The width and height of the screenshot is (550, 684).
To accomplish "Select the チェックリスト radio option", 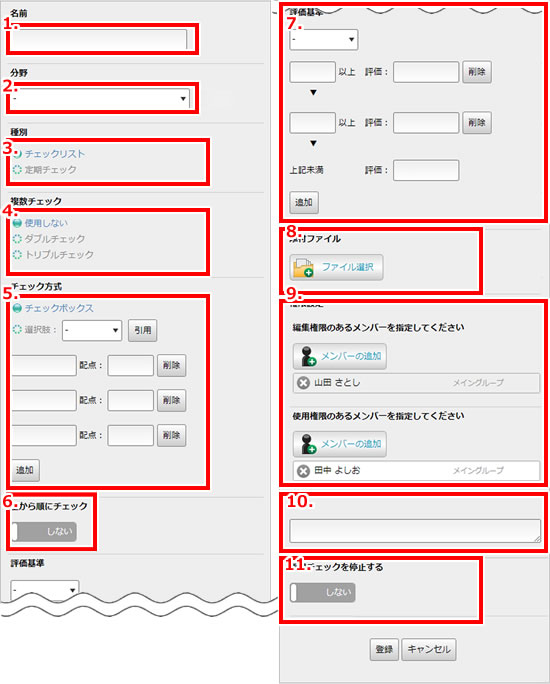I will 55,154.
